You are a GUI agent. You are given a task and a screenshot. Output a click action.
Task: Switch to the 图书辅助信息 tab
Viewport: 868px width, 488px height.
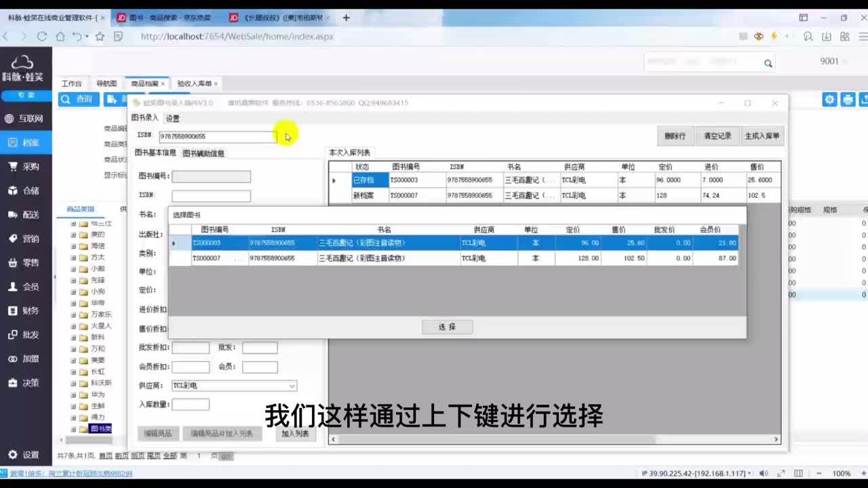tap(203, 154)
